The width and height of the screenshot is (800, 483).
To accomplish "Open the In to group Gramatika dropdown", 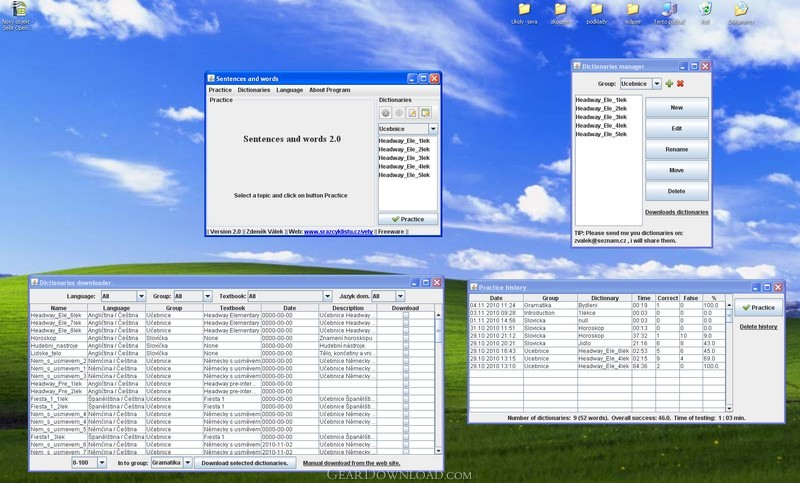I will (x=187, y=463).
